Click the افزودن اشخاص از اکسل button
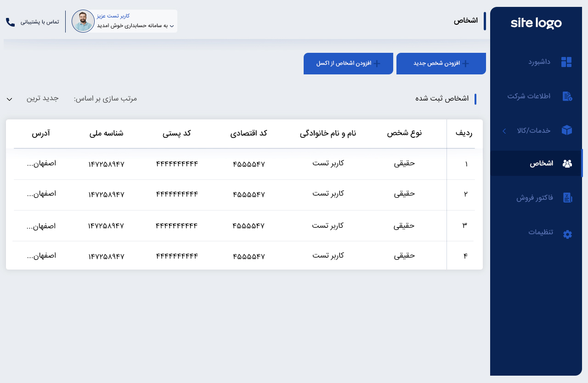Image resolution: width=588 pixels, height=383 pixels. 348,64
